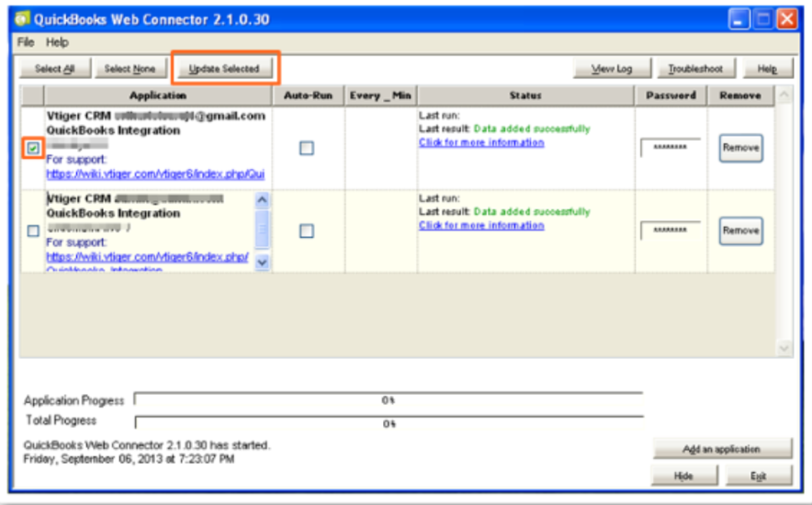This screenshot has height=505, width=812.
Task: Click the Every _Min cell of second application
Action: (x=380, y=230)
